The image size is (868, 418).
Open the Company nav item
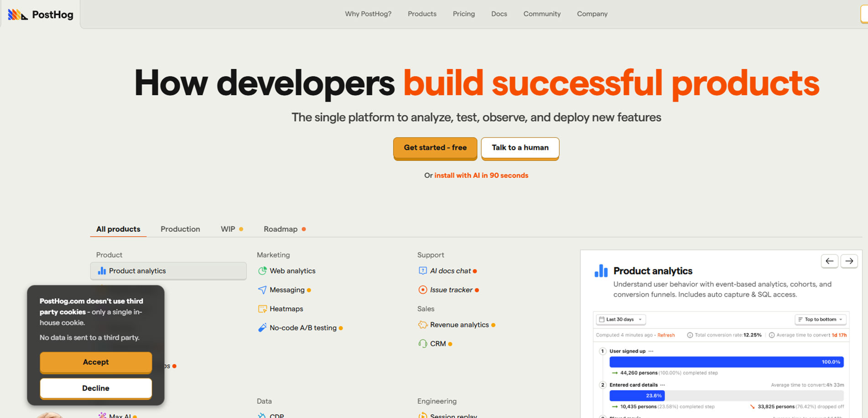(x=592, y=14)
